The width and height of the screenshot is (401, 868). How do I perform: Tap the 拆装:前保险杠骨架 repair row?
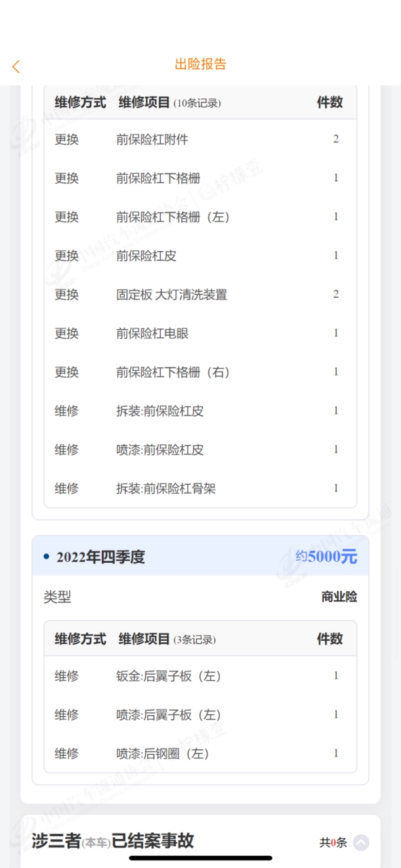point(200,488)
